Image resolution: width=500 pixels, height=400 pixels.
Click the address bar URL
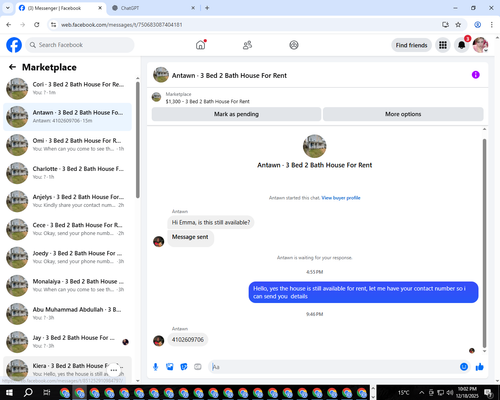[x=122, y=25]
